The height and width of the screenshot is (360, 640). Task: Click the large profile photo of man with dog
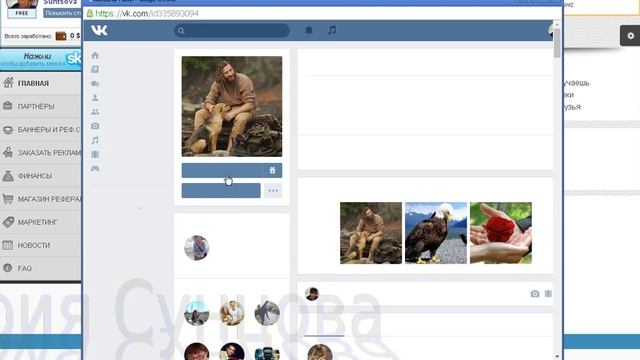(232, 107)
